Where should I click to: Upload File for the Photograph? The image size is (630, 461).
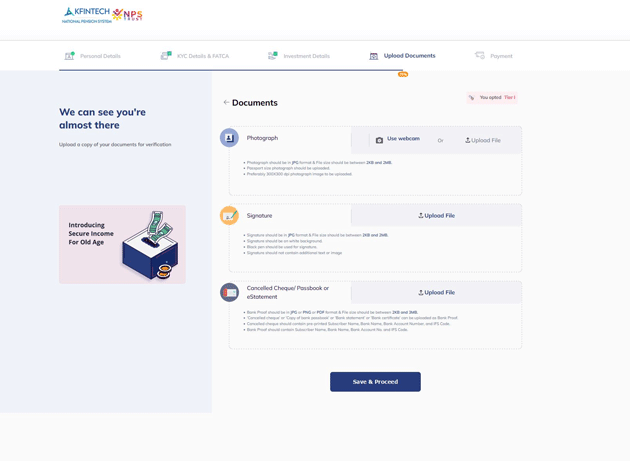coord(483,140)
